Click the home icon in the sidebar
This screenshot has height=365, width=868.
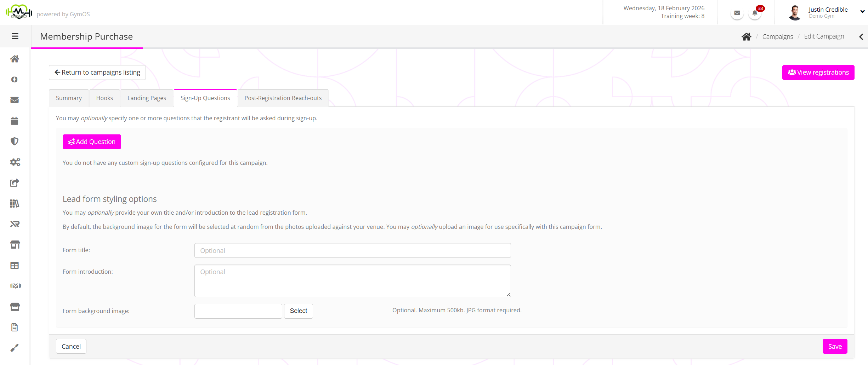coord(15,59)
